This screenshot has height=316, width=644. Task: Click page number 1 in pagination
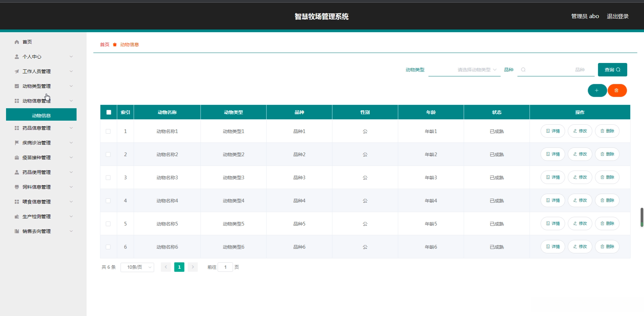(x=179, y=267)
